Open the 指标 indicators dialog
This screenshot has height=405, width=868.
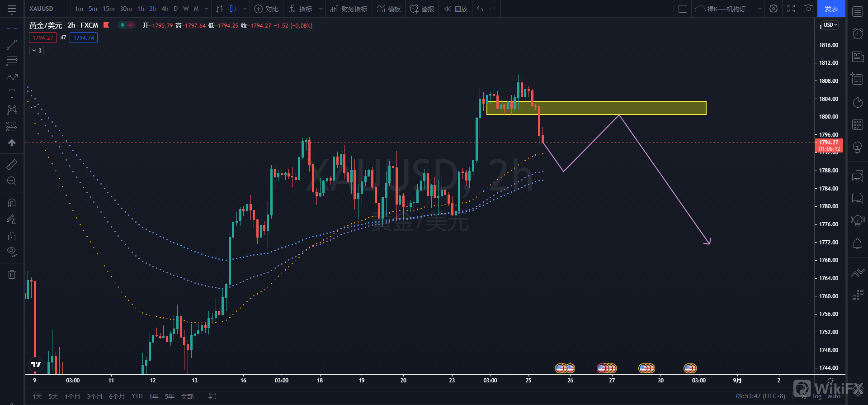[301, 9]
